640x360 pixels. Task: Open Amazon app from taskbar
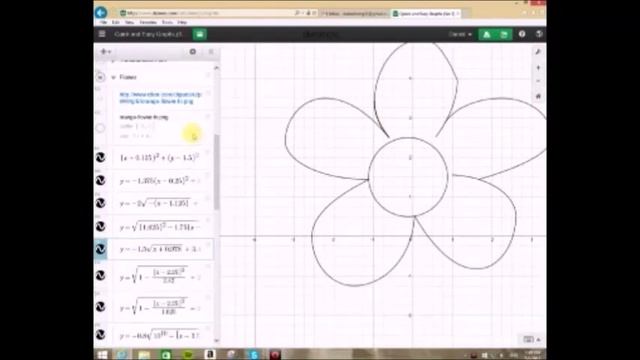click(210, 354)
